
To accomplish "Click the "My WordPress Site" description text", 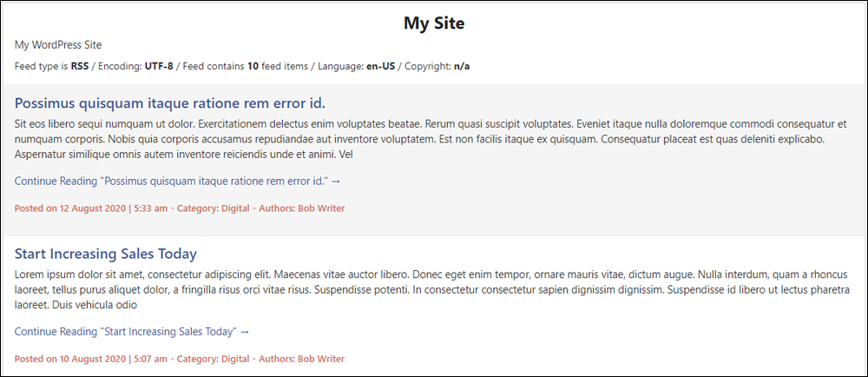I will tap(58, 45).
